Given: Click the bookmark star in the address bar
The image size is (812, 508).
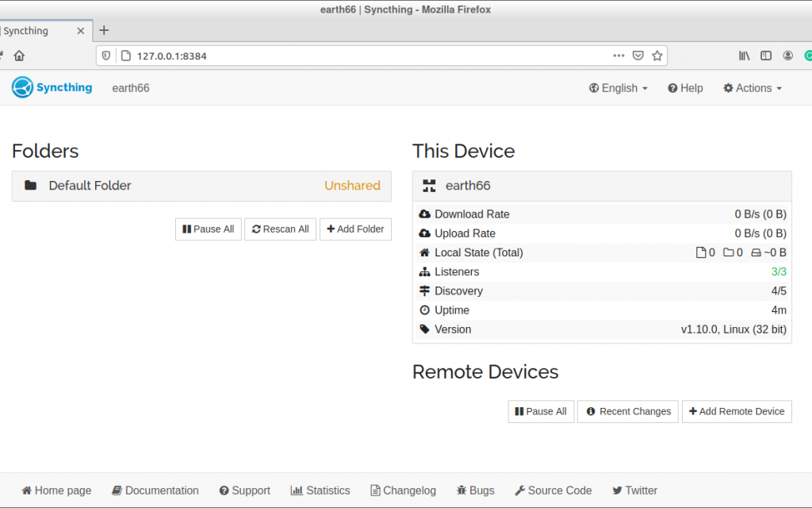Looking at the screenshot, I should coord(657,56).
